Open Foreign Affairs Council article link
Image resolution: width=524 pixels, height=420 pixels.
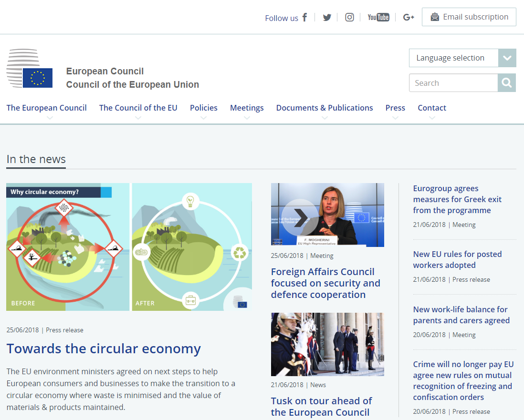[325, 283]
